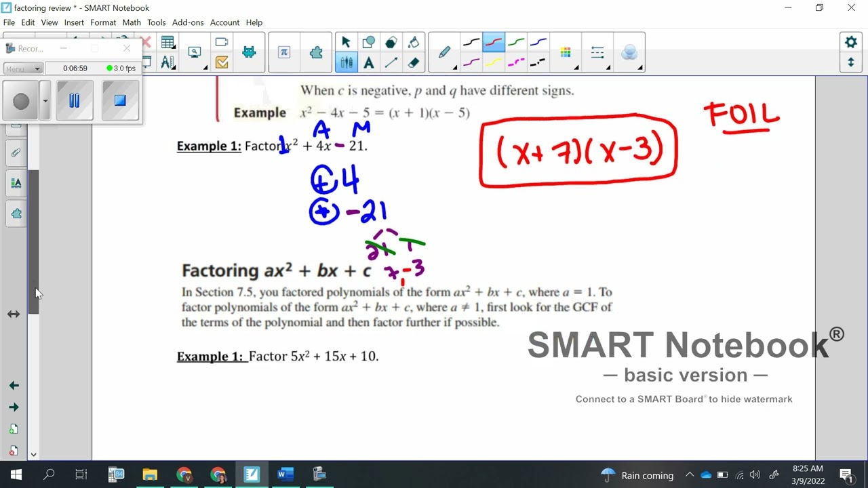Open the Math menu

(132, 22)
